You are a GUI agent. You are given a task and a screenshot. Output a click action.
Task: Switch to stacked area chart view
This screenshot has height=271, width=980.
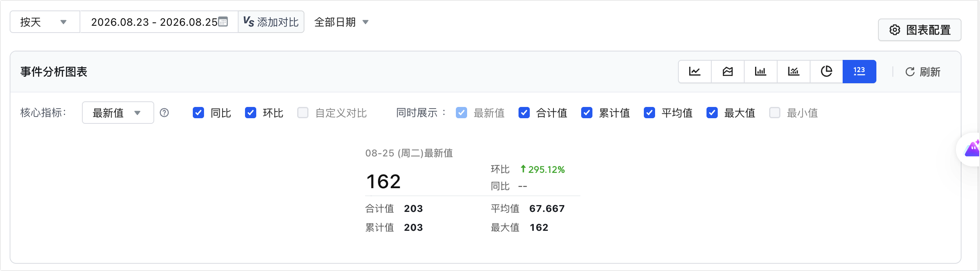[x=728, y=72]
